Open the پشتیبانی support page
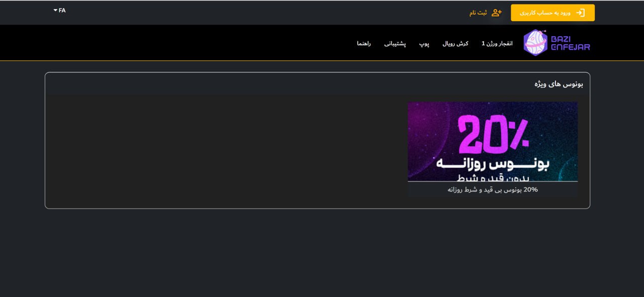 [x=395, y=44]
